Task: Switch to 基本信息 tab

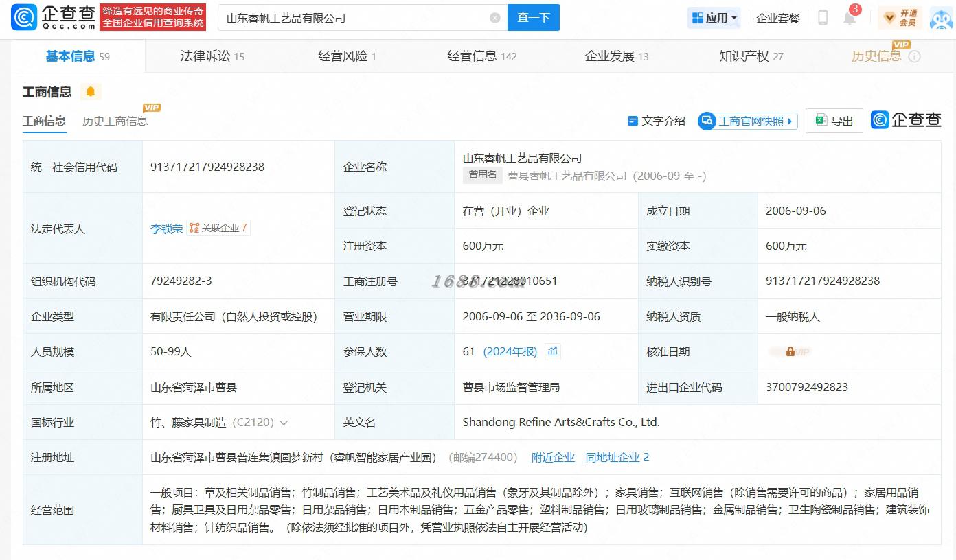Action: point(78,56)
